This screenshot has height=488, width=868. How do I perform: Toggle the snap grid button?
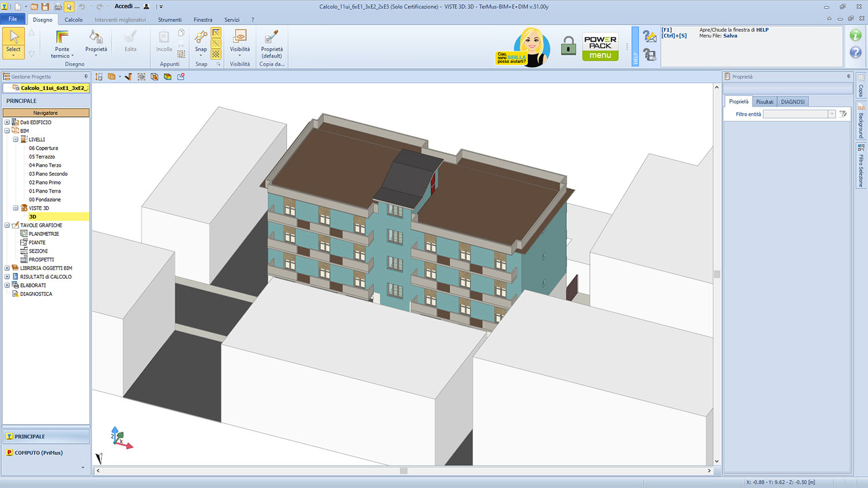point(216,54)
